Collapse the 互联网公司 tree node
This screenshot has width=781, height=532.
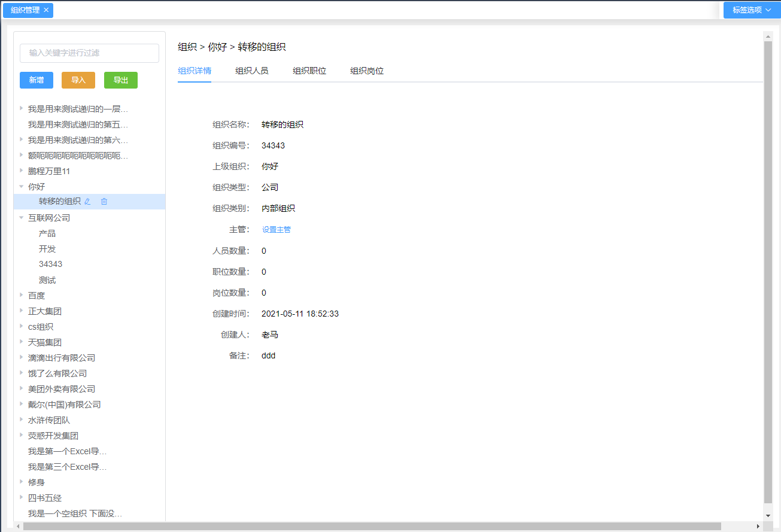coord(22,217)
